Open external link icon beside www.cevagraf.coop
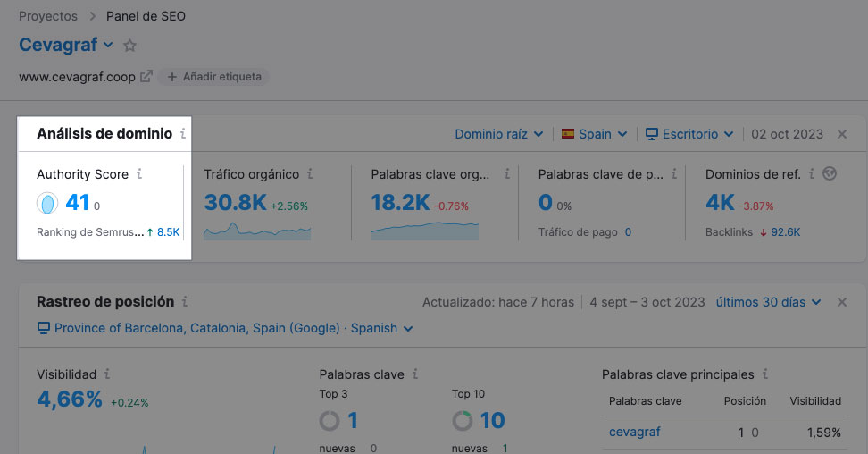 (x=146, y=77)
